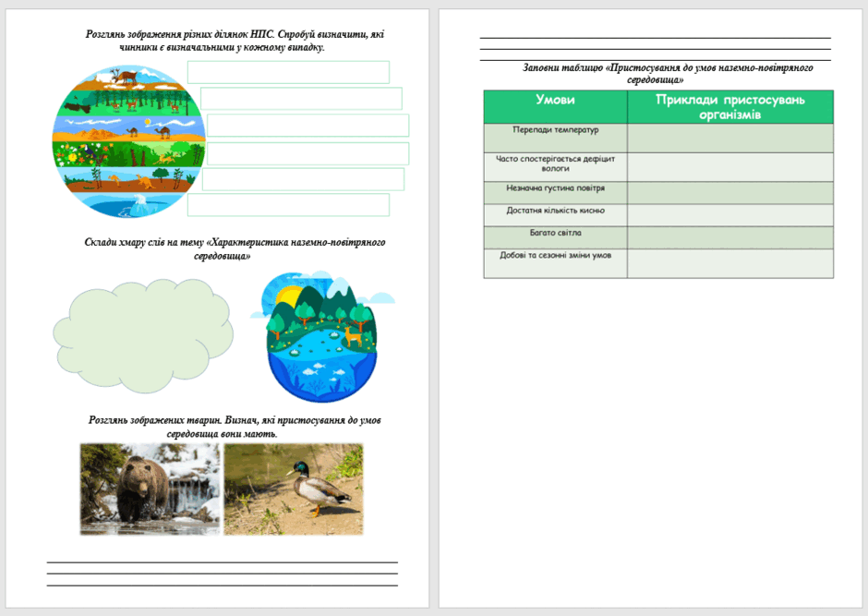
Task: Click the "Приклади пристосувань організмів" header cell
Action: point(730,107)
